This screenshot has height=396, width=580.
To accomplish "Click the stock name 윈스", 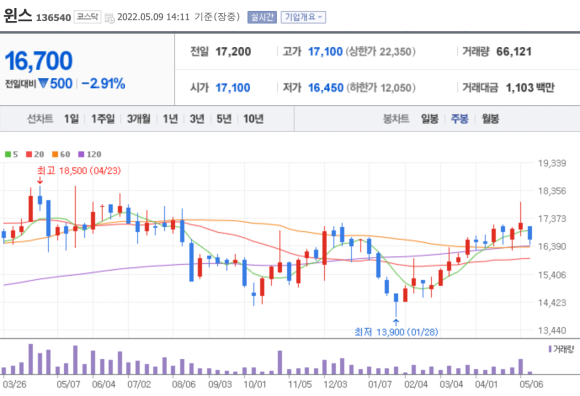I will 17,16.
